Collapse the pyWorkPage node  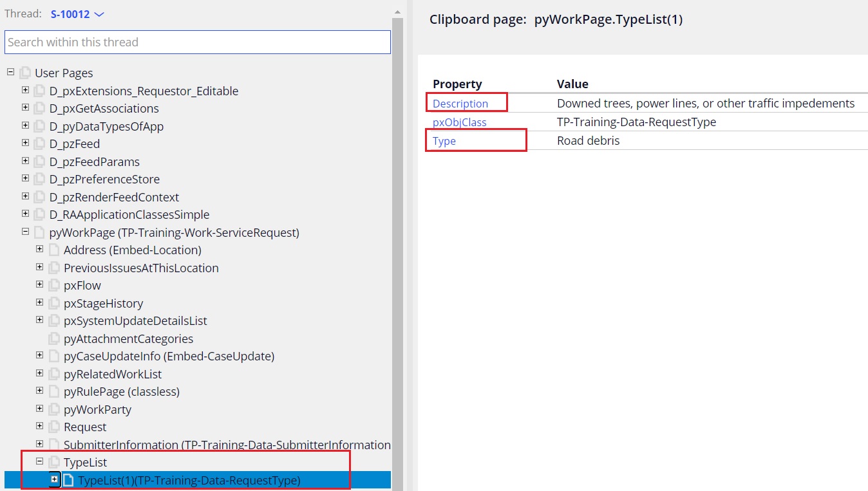[25, 232]
